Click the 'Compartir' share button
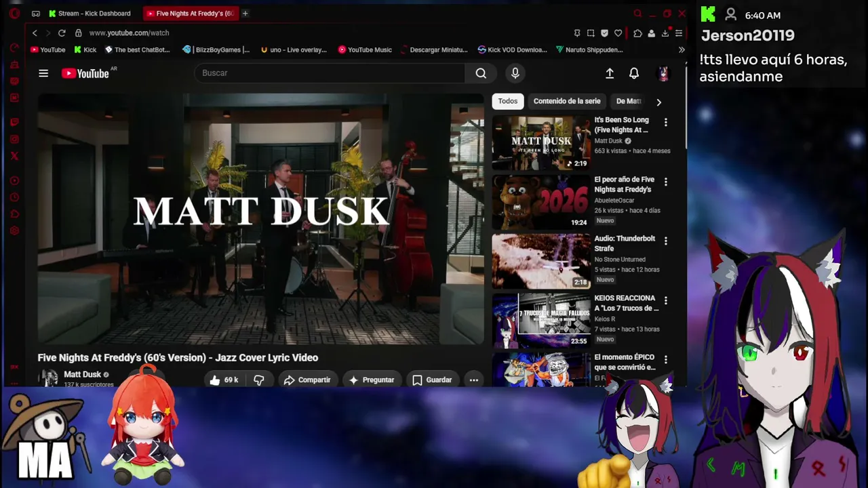Viewport: 868px width, 488px height. pyautogui.click(x=307, y=380)
